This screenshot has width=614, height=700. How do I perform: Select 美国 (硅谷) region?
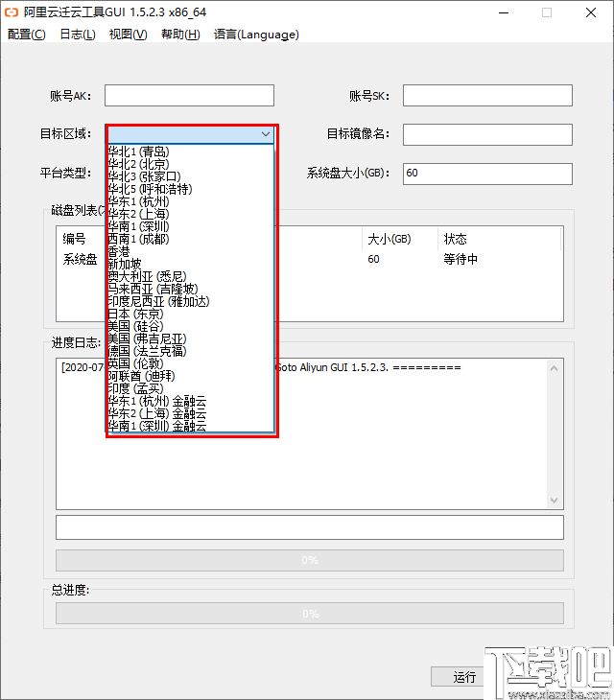[190, 326]
